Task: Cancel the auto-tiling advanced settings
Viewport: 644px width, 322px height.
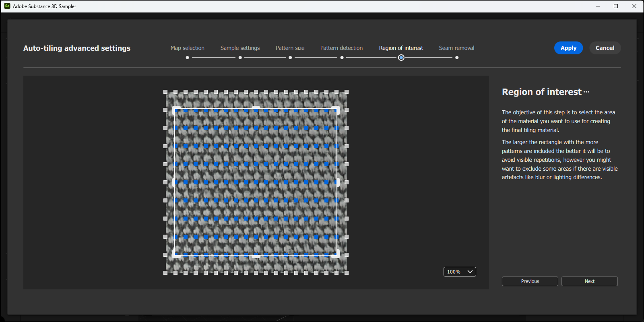Action: [605, 48]
